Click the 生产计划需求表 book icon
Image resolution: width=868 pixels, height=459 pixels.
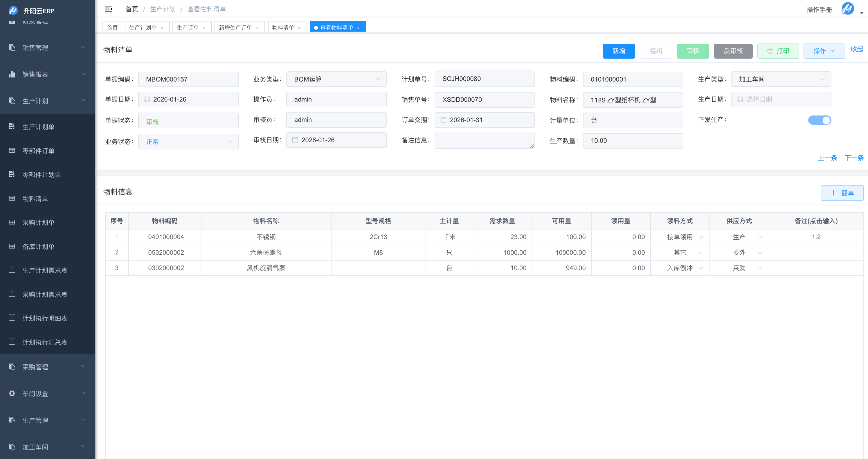click(12, 270)
